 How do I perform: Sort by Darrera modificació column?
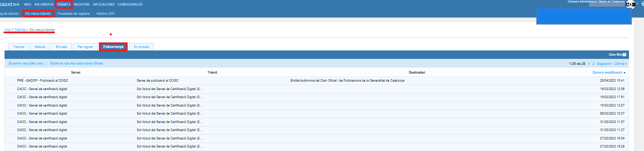[607, 73]
